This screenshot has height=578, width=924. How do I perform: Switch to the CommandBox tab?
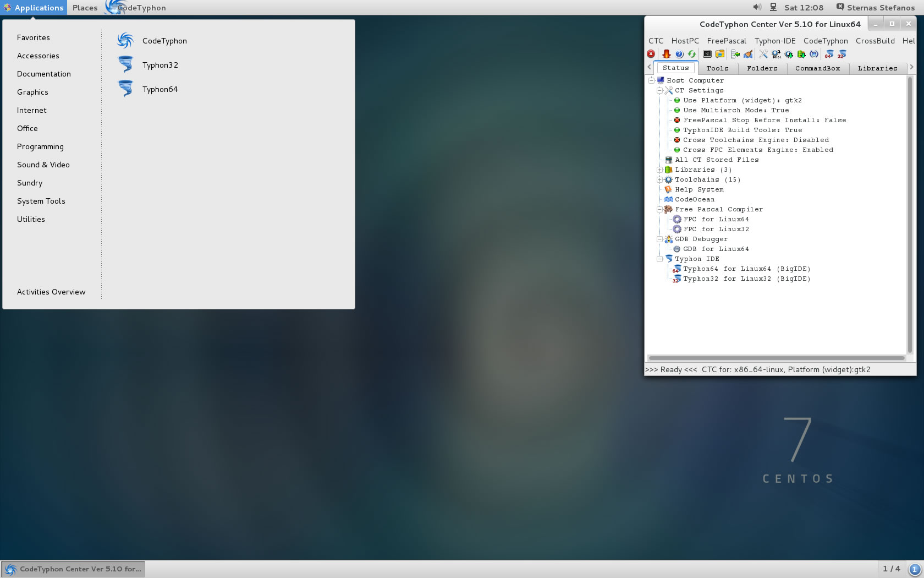(818, 68)
